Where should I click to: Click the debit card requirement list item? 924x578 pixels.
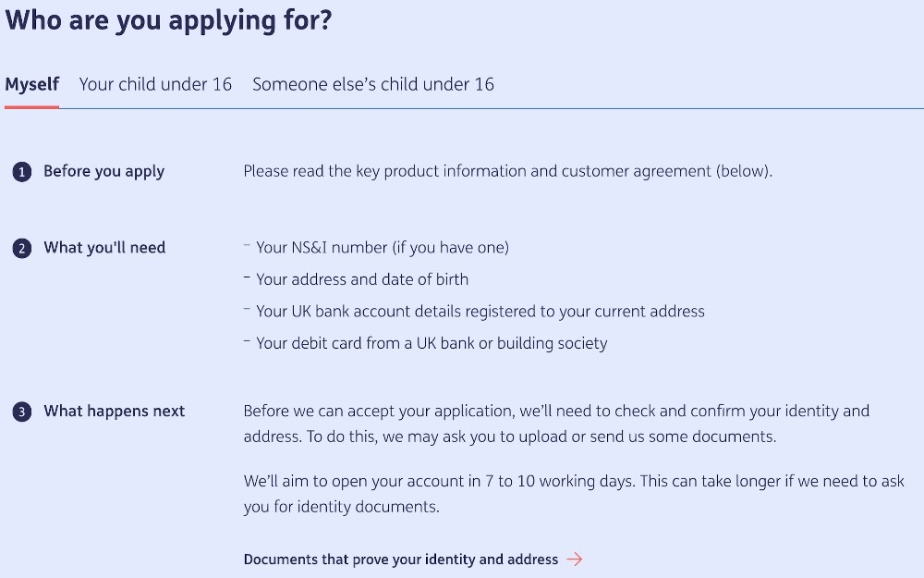[x=432, y=343]
